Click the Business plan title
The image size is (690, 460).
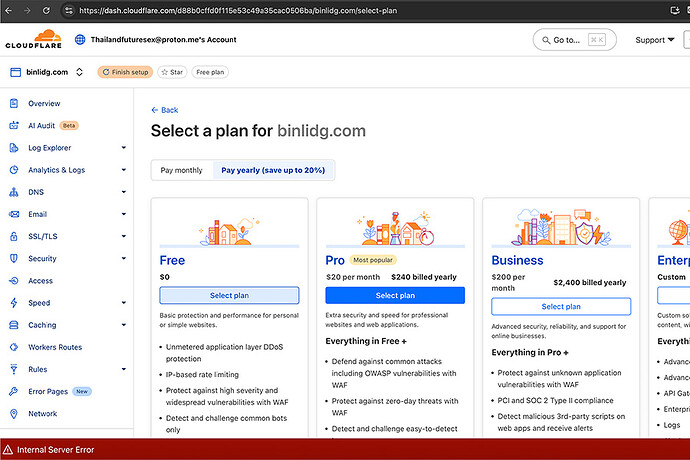tap(518, 260)
